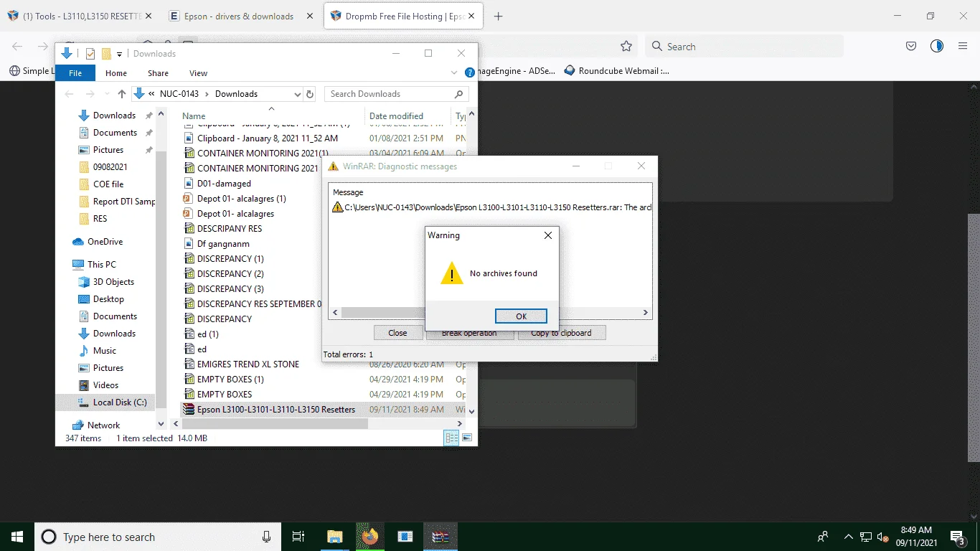Select OneDrive in navigation pane
The width and height of the screenshot is (980, 551).
105,242
